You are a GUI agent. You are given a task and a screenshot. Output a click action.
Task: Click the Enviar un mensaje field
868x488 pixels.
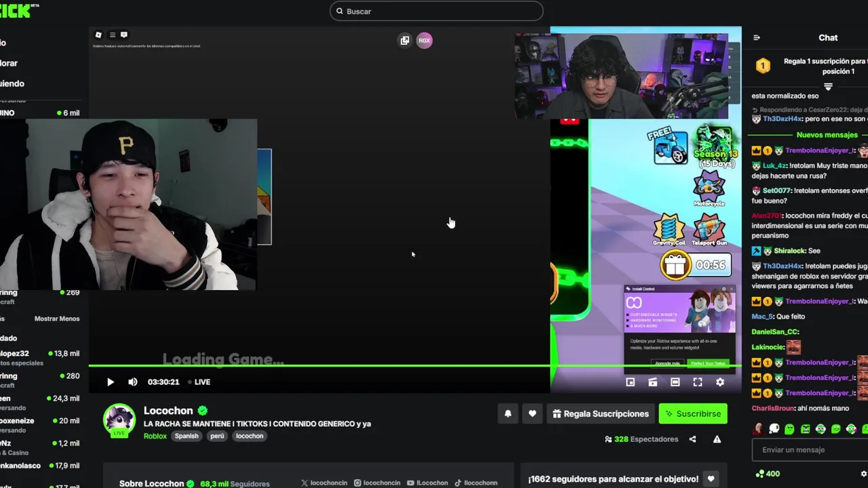pyautogui.click(x=810, y=450)
